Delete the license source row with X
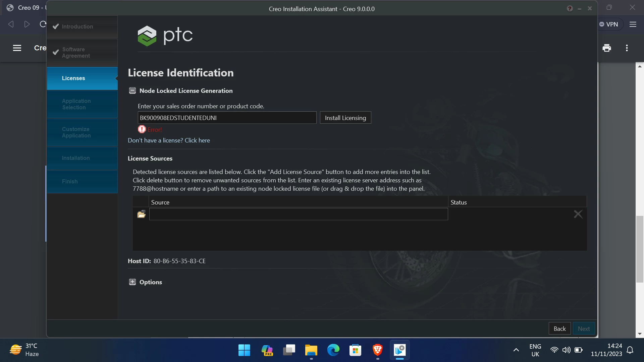644x362 pixels. (x=578, y=214)
